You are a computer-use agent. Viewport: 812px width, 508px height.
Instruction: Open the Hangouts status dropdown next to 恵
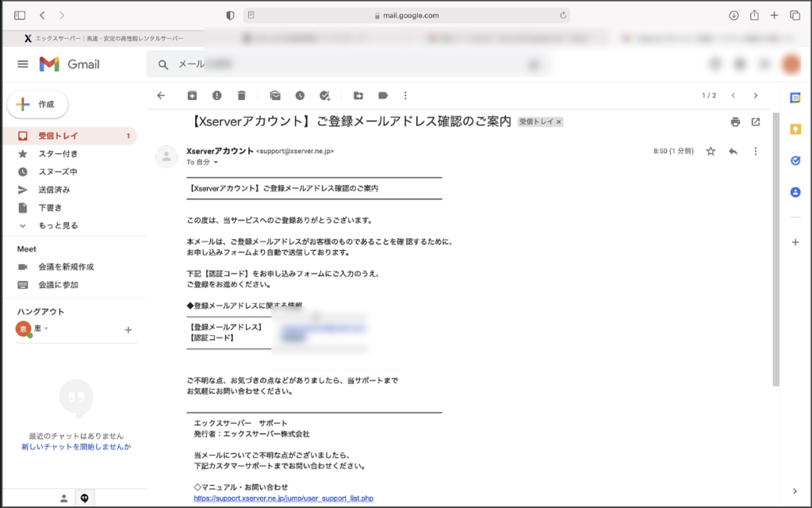[46, 329]
